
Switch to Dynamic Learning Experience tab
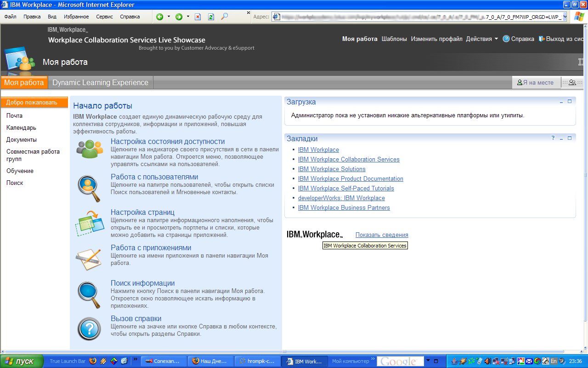pos(100,83)
